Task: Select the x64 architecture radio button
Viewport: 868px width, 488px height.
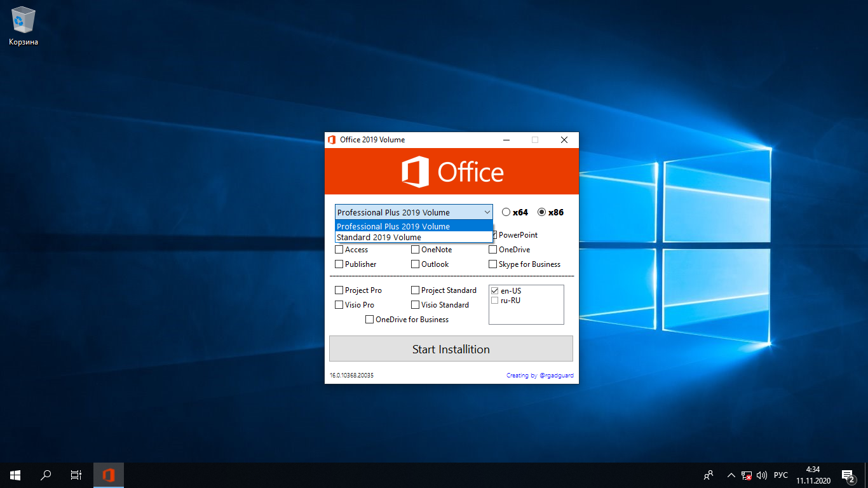Action: pos(506,212)
